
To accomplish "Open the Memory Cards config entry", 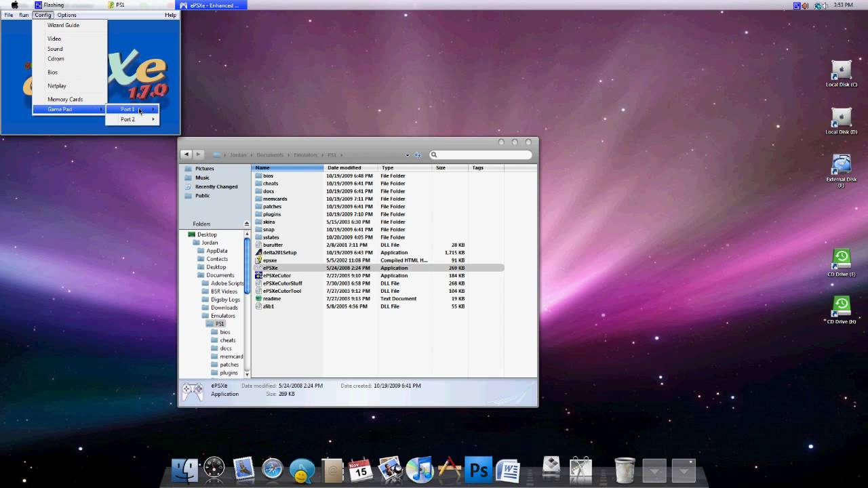I will click(x=65, y=100).
